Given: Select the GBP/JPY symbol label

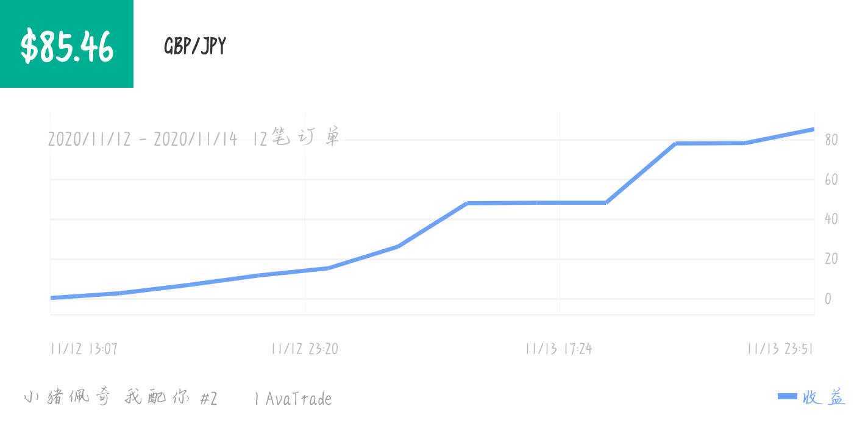Looking at the screenshot, I should click(x=195, y=46).
